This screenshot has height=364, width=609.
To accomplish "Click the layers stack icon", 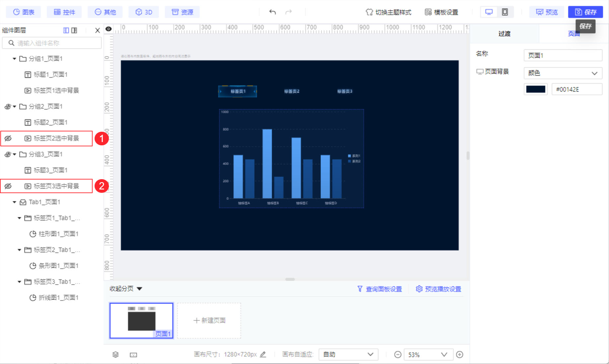I will tap(115, 355).
